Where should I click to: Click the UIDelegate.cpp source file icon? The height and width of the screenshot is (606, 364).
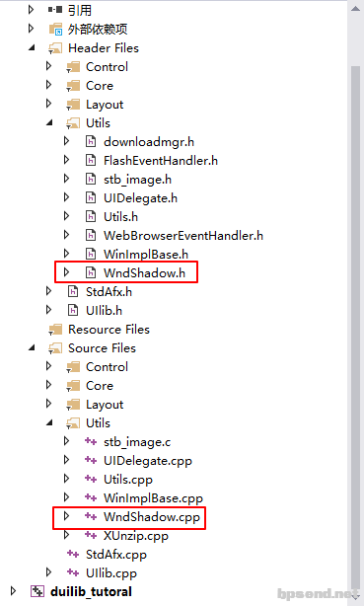click(91, 460)
